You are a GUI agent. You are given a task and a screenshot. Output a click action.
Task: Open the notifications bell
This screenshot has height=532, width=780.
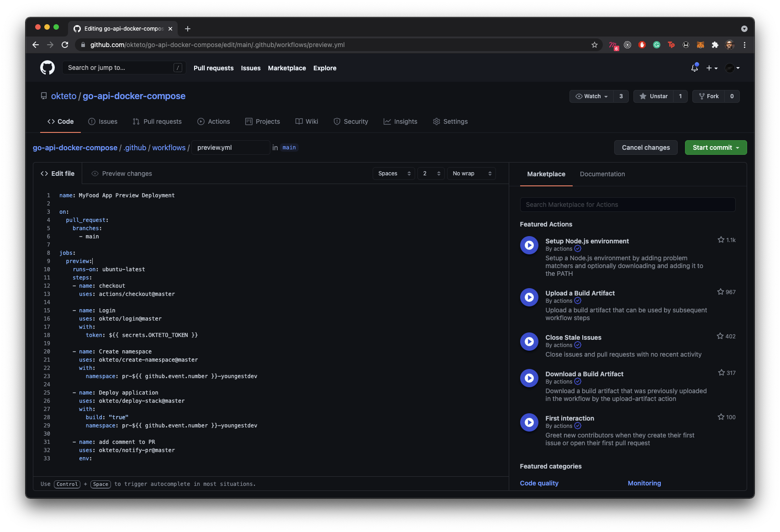pos(695,68)
